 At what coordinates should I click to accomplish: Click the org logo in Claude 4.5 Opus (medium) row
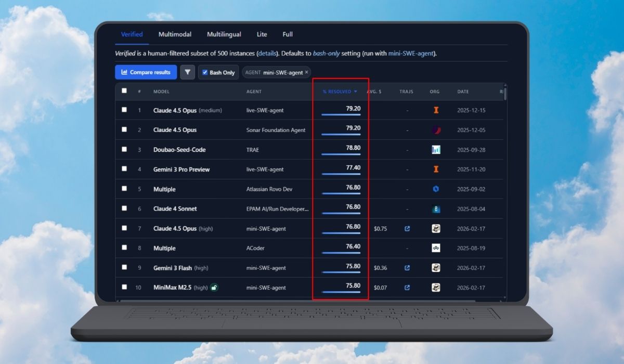point(436,110)
